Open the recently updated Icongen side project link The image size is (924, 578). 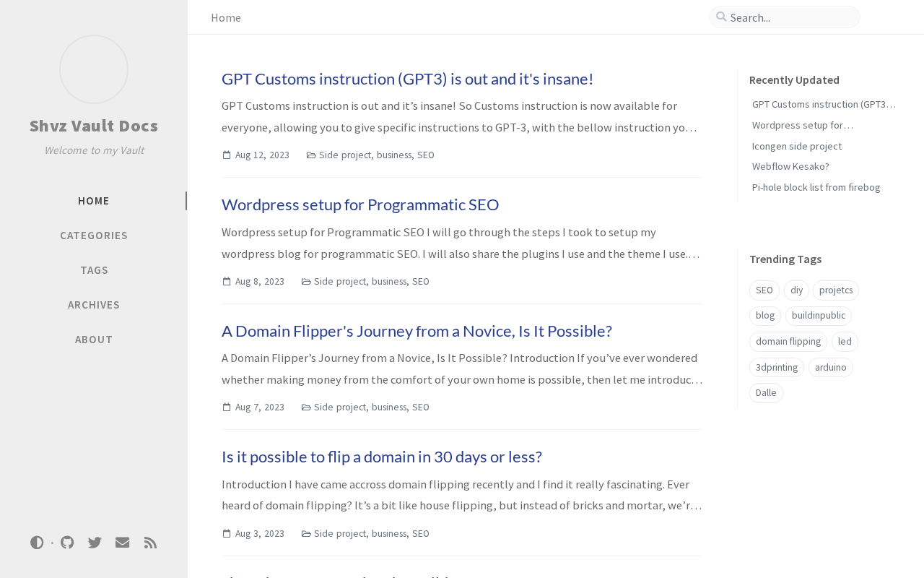796,146
